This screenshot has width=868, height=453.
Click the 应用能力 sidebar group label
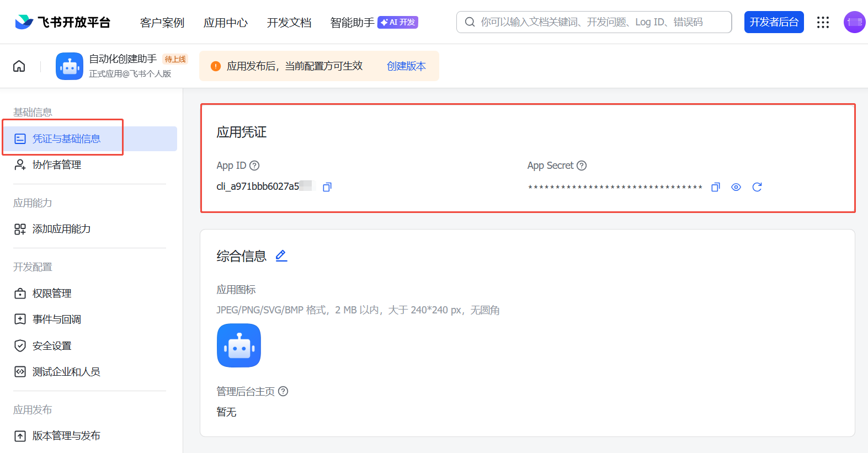33,203
